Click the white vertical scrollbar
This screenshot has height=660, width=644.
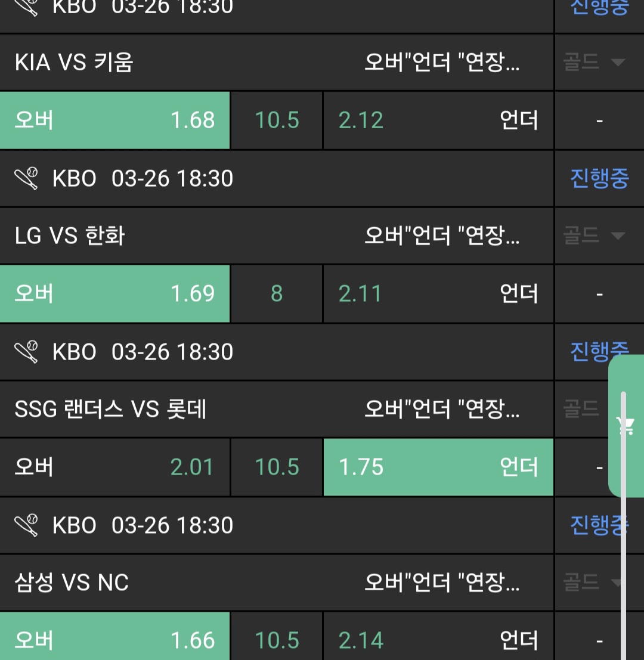[624, 525]
